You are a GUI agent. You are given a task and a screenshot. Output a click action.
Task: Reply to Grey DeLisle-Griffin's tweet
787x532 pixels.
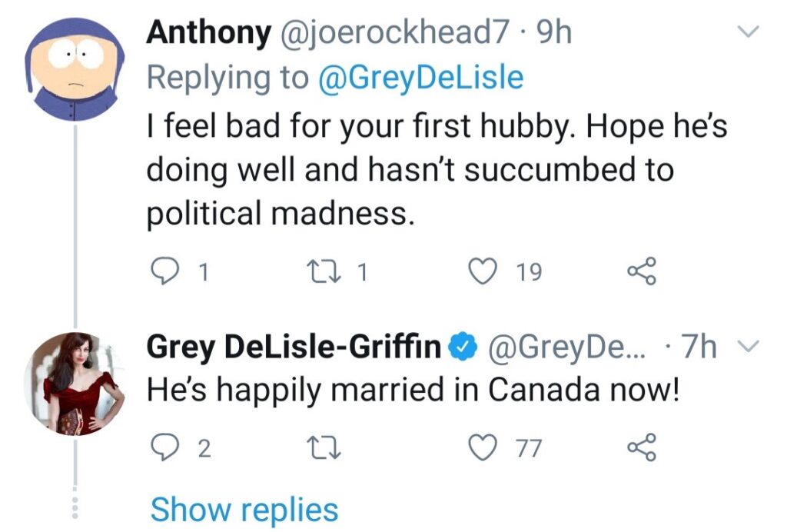click(161, 447)
